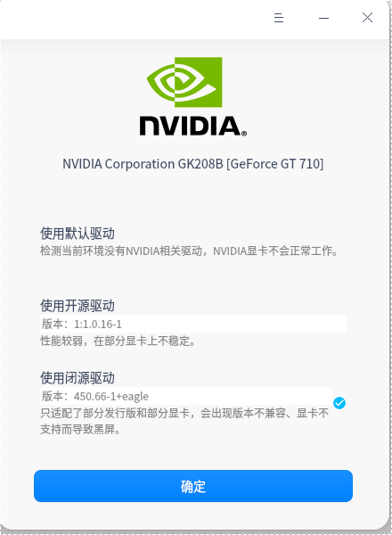Minimize the driver manager window
This screenshot has width=392, height=535.
tap(323, 18)
